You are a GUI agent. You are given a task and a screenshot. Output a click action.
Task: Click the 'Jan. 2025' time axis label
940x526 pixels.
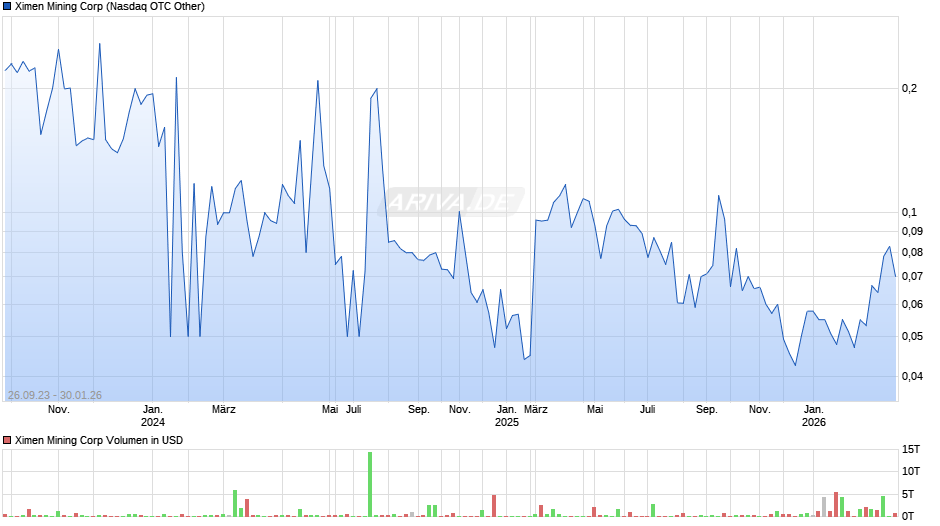point(507,416)
